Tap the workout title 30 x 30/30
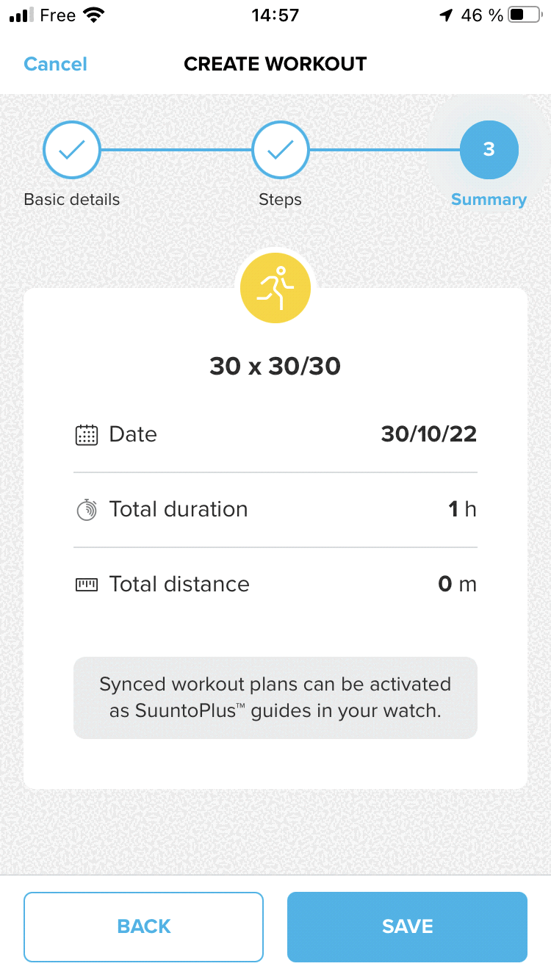Image resolution: width=551 pixels, height=980 pixels. (x=275, y=366)
